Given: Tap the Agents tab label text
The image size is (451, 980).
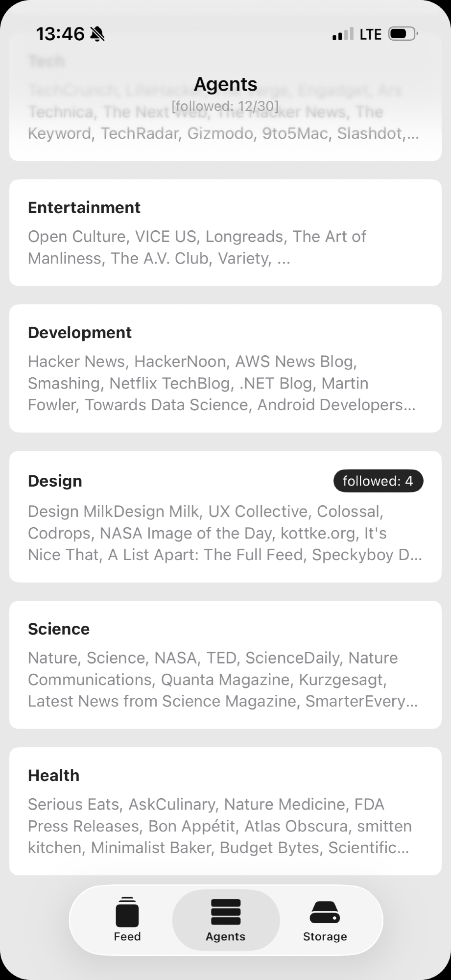Looking at the screenshot, I should 226,936.
